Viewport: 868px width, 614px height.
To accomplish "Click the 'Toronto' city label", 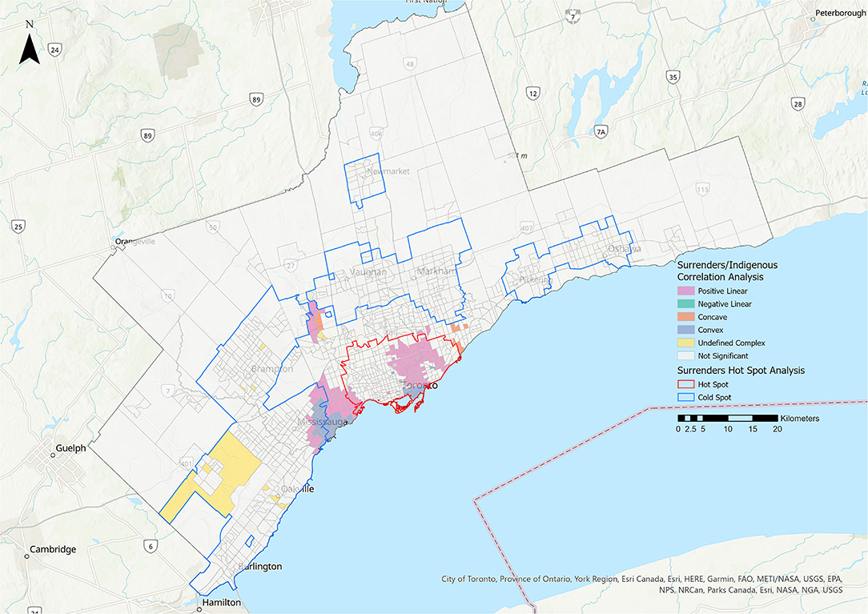I will coord(420,385).
